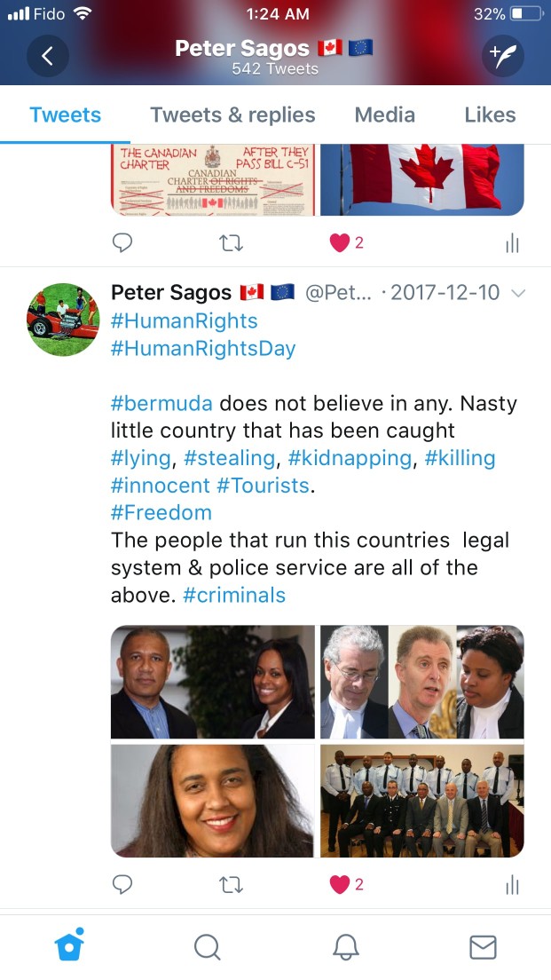
Task: Retweet the Bermuda human rights tweet
Action: [232, 884]
